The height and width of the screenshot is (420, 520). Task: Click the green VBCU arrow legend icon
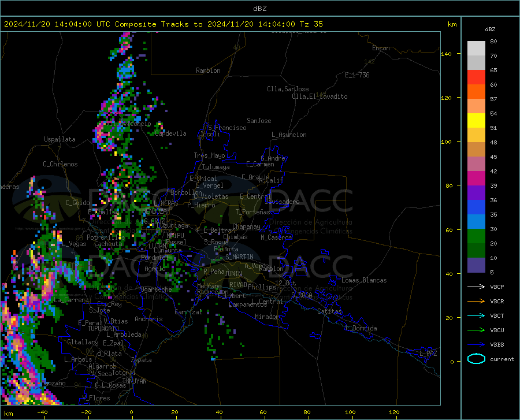(x=476, y=330)
